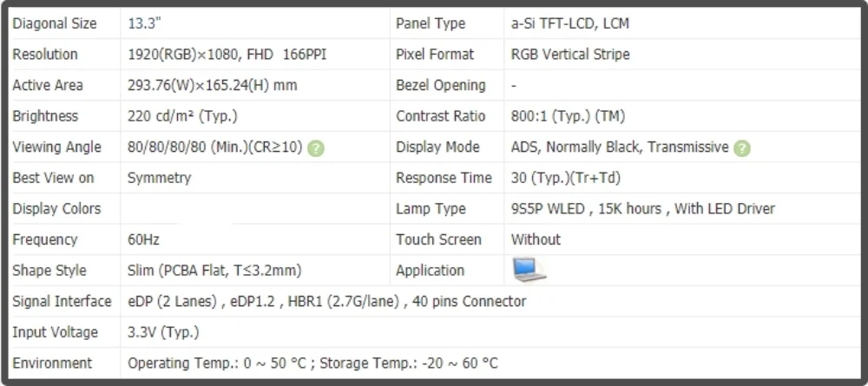This screenshot has height=386, width=868.
Task: Select the RGB Vertical Stripe pixel format
Action: point(570,54)
